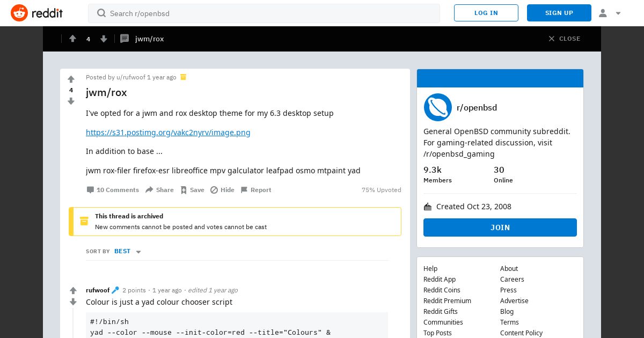Share the jwm/rox post

click(x=159, y=190)
